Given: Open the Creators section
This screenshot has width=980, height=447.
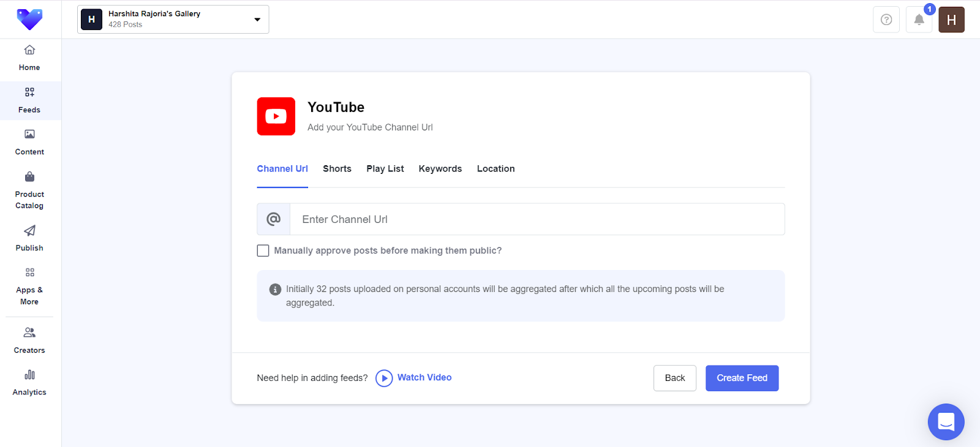Looking at the screenshot, I should 29,341.
